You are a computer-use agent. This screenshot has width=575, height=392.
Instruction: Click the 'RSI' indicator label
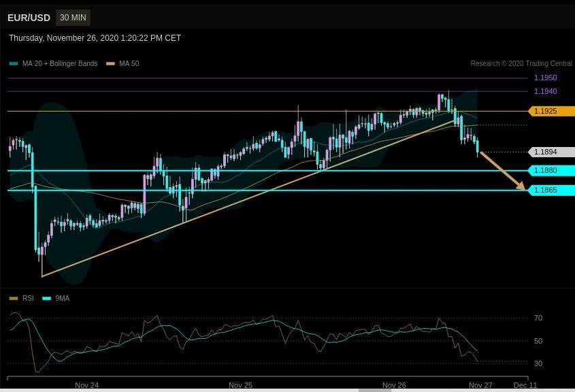pyautogui.click(x=28, y=299)
